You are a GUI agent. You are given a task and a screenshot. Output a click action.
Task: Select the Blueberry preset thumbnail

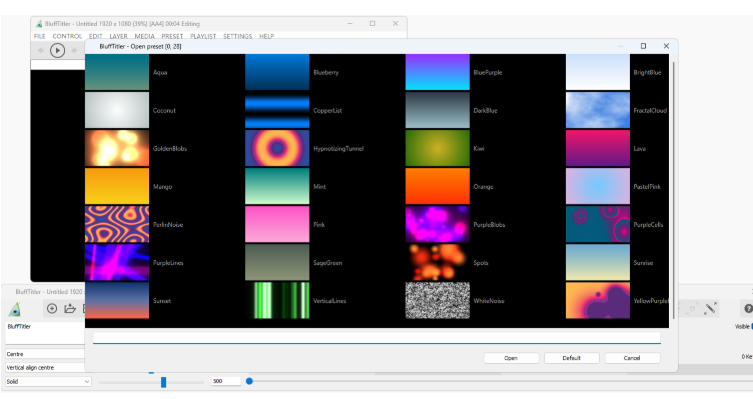277,72
